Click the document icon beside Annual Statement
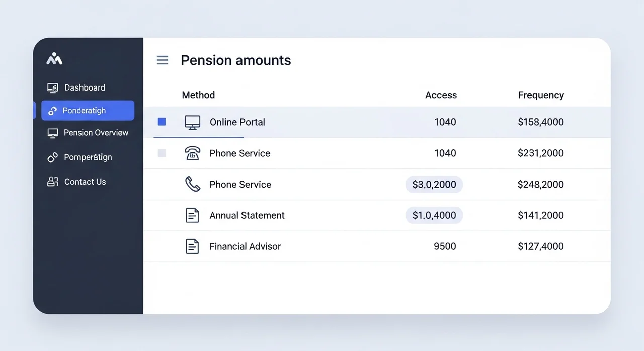The height and width of the screenshot is (351, 644). (x=192, y=215)
